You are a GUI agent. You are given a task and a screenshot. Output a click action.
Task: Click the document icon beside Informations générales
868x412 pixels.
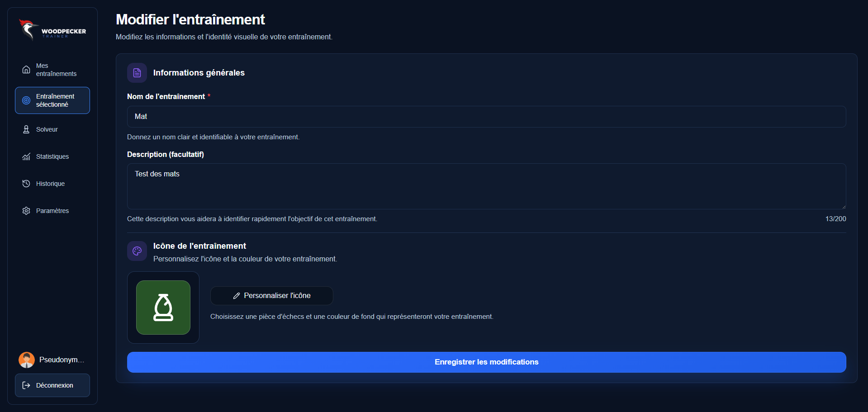click(137, 73)
